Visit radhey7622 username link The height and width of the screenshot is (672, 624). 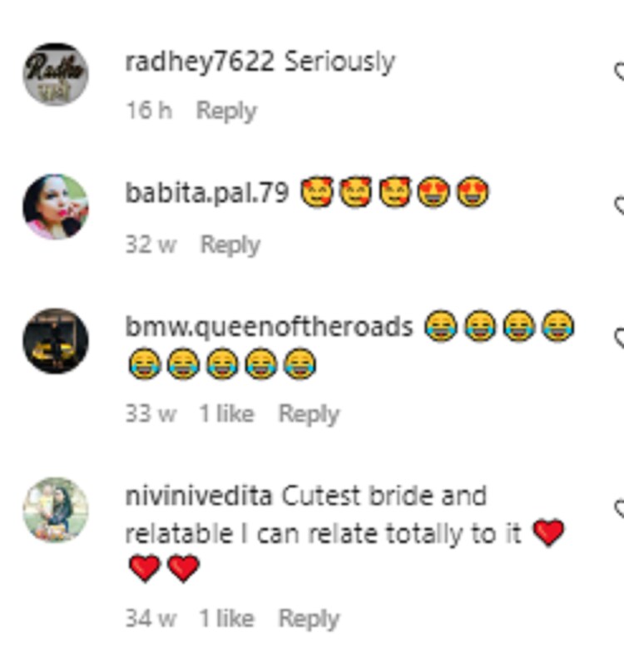point(200,62)
